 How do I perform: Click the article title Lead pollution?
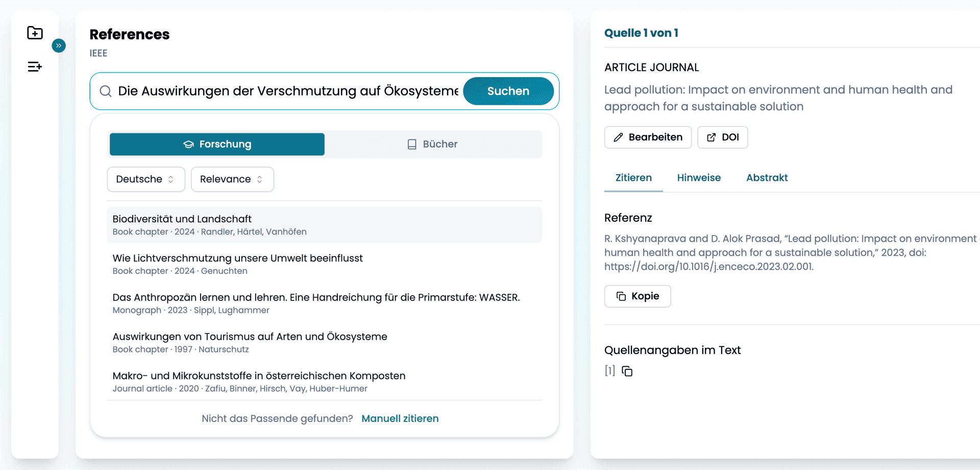coord(778,98)
